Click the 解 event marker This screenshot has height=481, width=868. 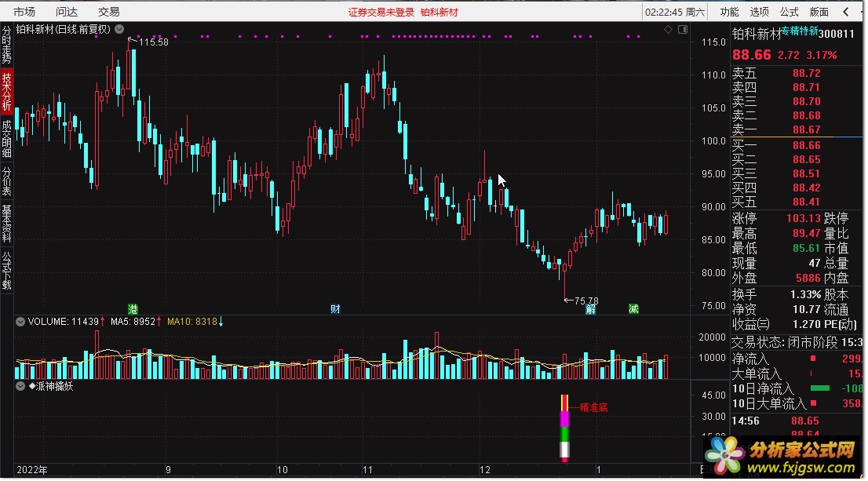coord(591,309)
